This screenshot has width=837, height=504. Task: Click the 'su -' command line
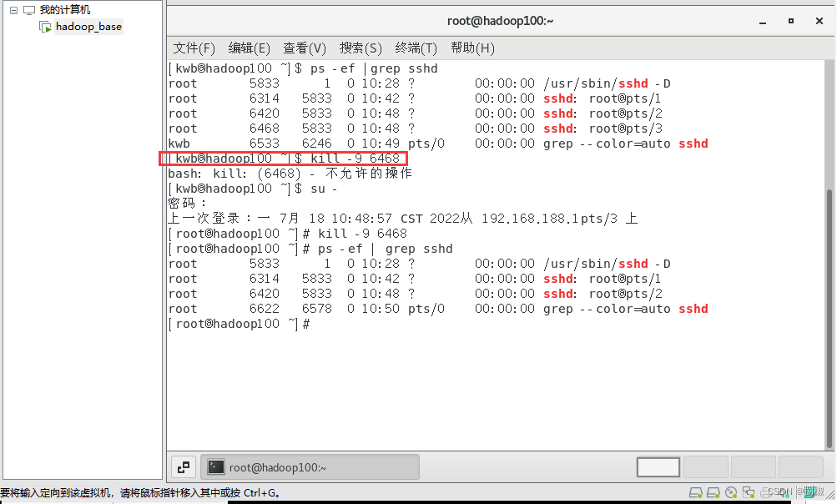click(x=253, y=189)
